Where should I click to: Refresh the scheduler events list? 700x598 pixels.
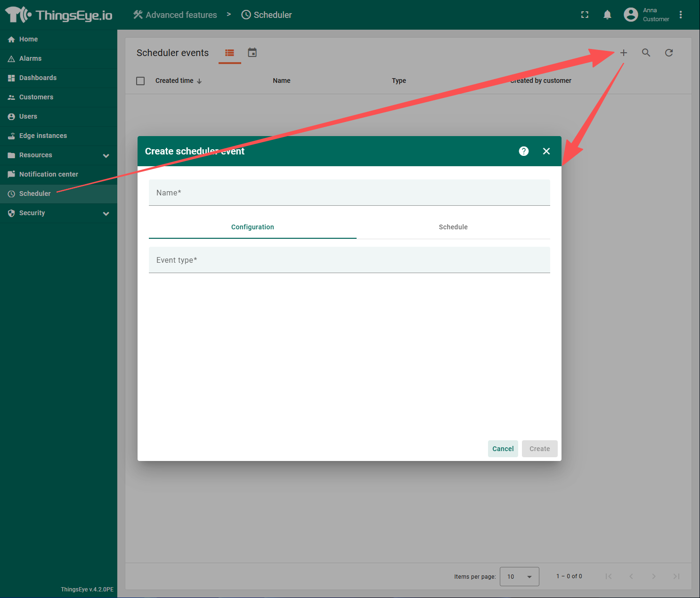pyautogui.click(x=668, y=53)
